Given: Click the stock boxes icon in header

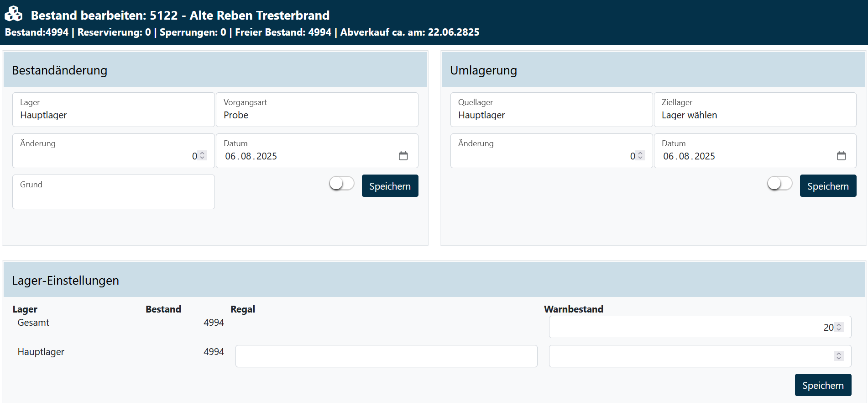Looking at the screenshot, I should click(14, 14).
